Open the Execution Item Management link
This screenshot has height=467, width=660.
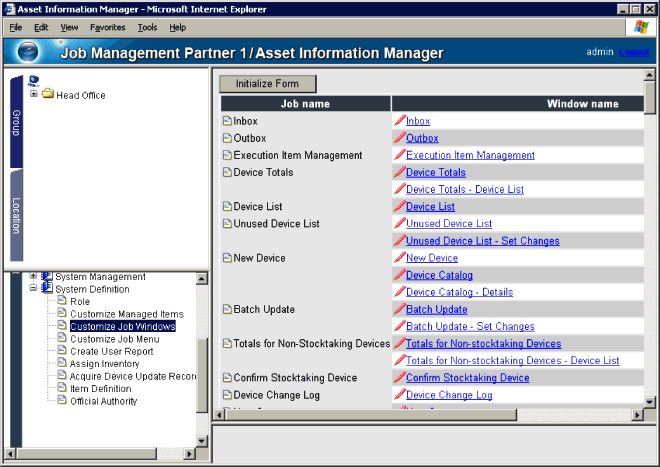(x=470, y=155)
